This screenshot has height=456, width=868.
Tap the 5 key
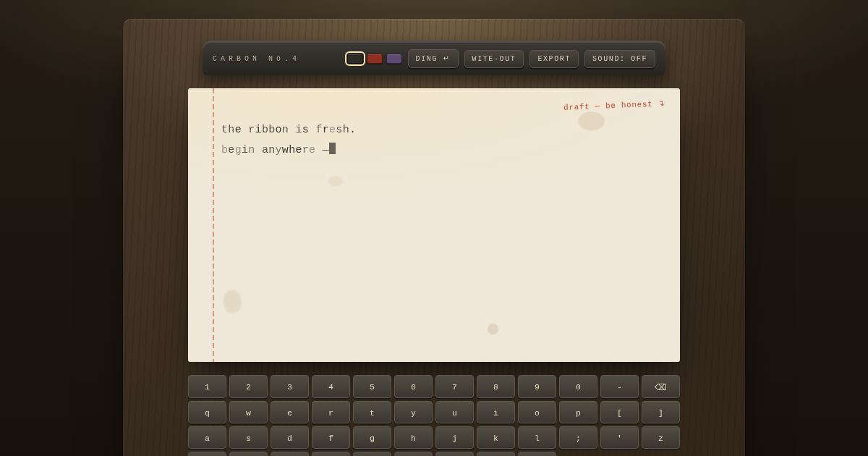click(x=372, y=387)
